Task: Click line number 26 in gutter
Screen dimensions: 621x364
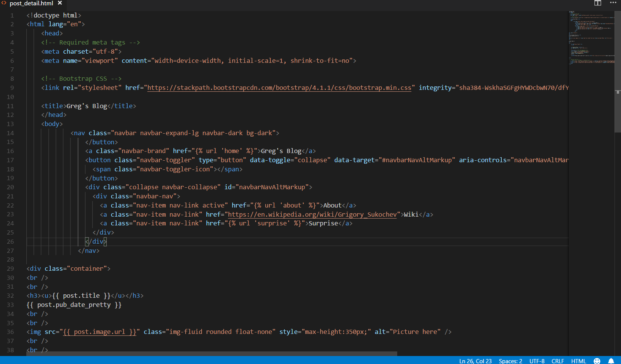Action: [x=10, y=242]
